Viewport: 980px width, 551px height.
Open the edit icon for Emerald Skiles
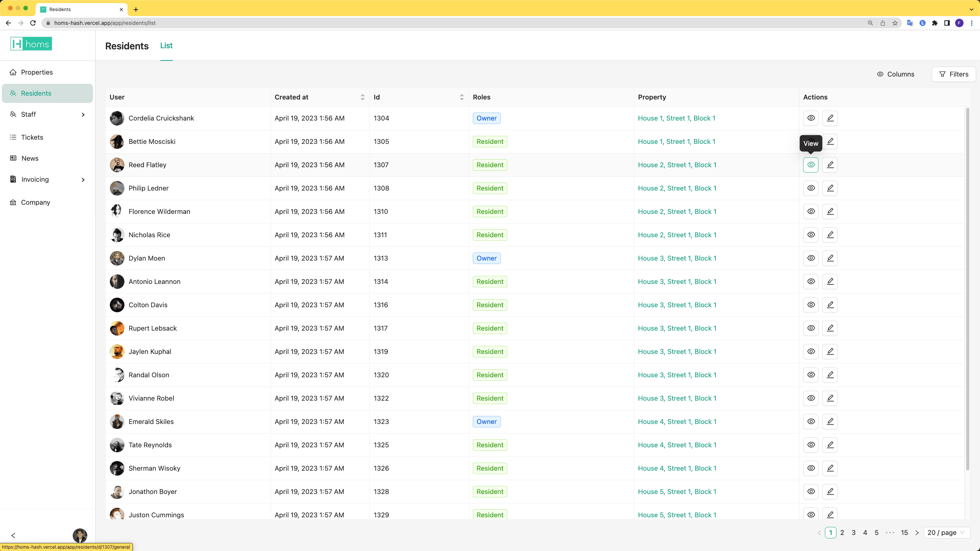click(x=830, y=422)
